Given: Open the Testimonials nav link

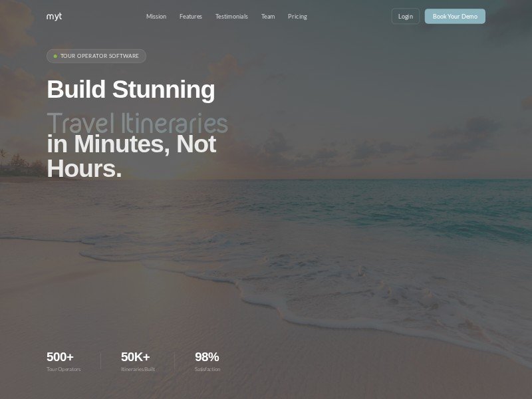Looking at the screenshot, I should tap(231, 16).
